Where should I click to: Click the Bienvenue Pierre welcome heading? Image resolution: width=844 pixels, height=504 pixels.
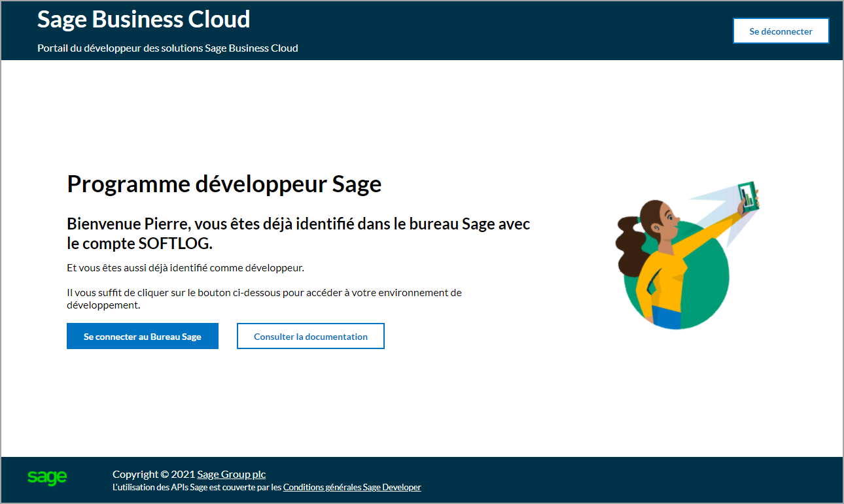tap(298, 233)
